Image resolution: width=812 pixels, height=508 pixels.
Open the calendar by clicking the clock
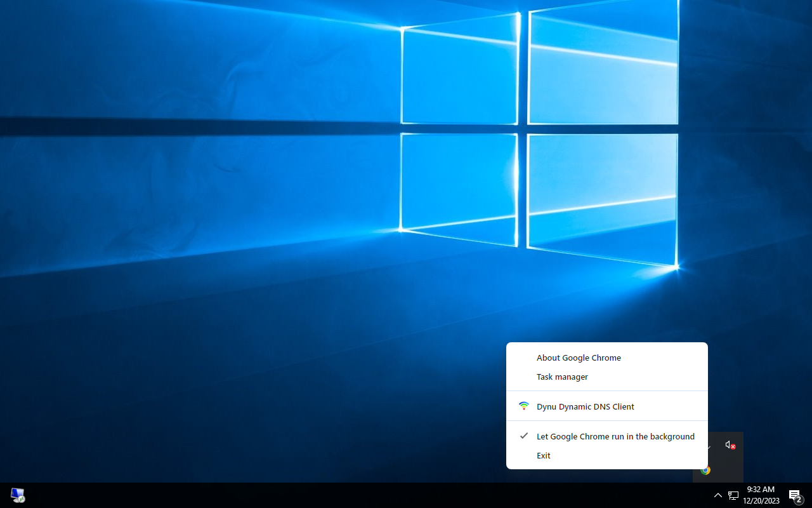(x=761, y=495)
